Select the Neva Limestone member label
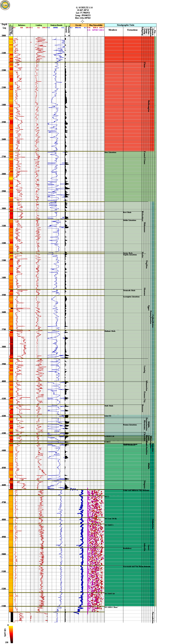The height and width of the screenshot is (644, 177). tap(110, 152)
